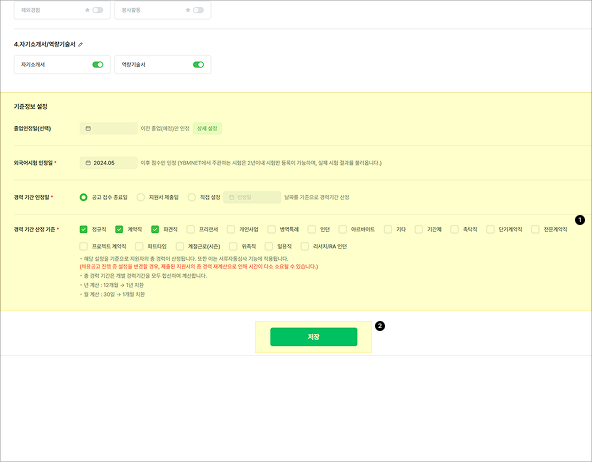Click the green 저장 save button
This screenshot has width=592, height=462.
tap(313, 337)
